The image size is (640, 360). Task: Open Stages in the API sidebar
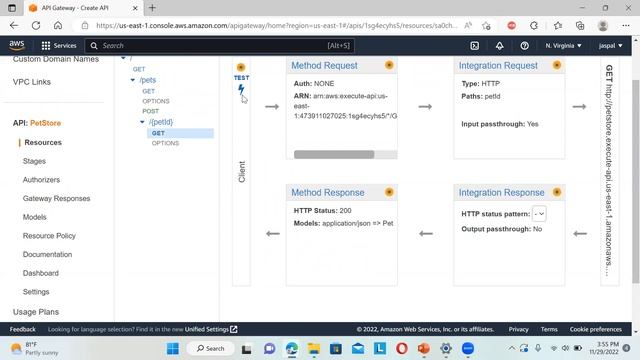[x=34, y=161]
